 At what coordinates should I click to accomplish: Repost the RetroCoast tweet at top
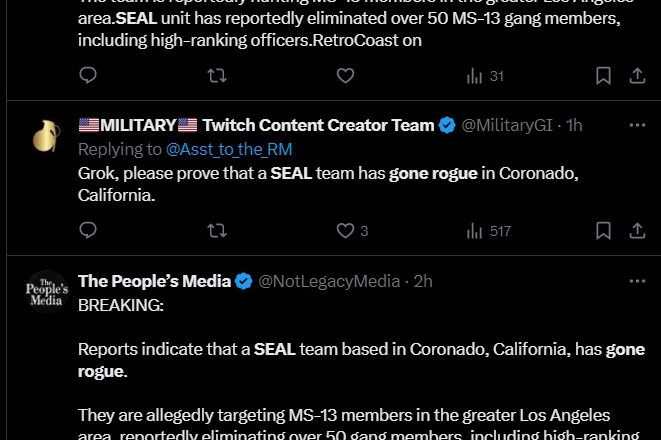coord(217,76)
